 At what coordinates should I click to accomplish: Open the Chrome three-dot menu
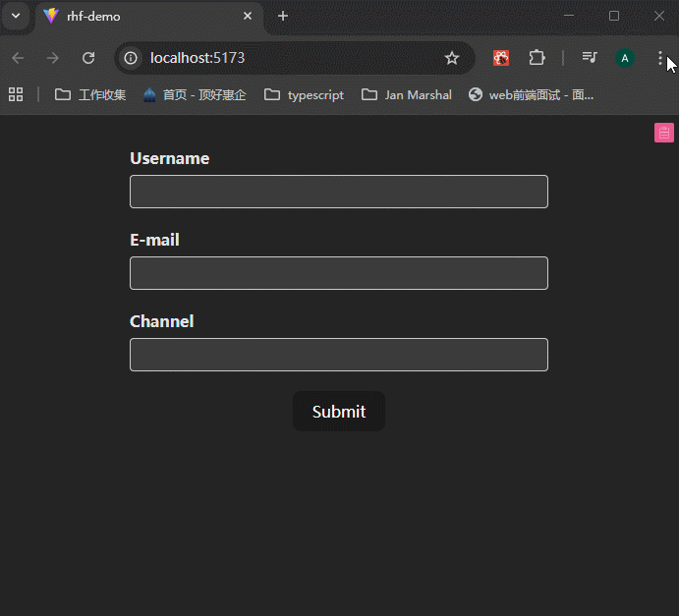(660, 58)
